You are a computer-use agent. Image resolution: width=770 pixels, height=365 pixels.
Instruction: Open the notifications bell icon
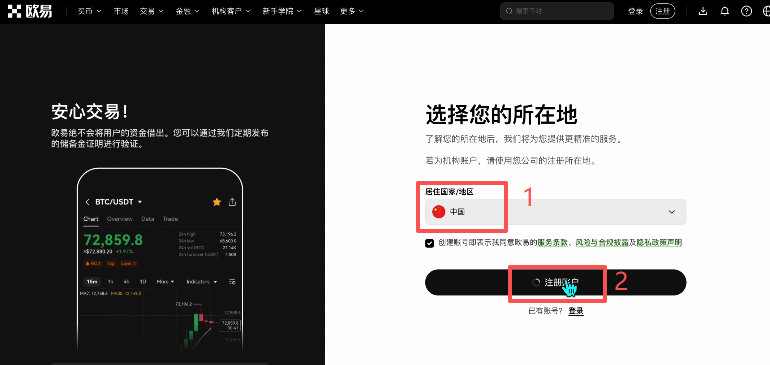tap(724, 11)
